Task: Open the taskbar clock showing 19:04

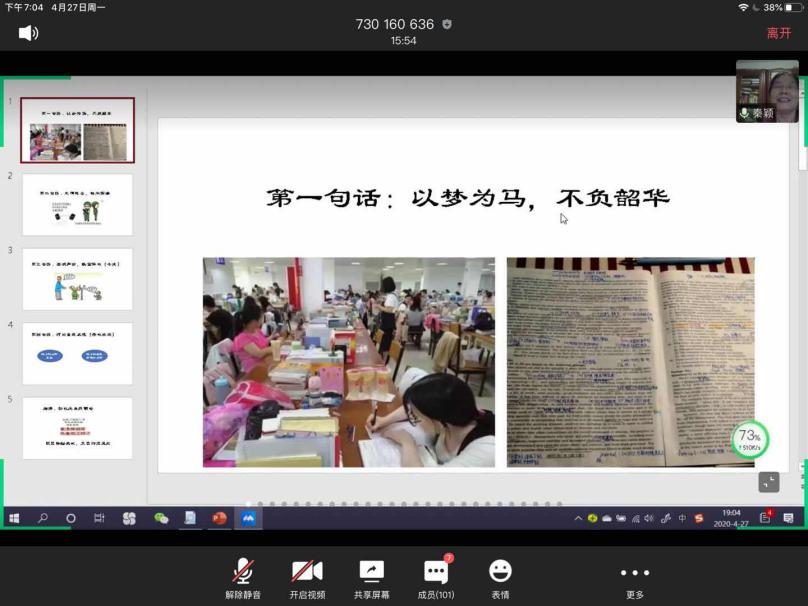Action: click(x=731, y=518)
